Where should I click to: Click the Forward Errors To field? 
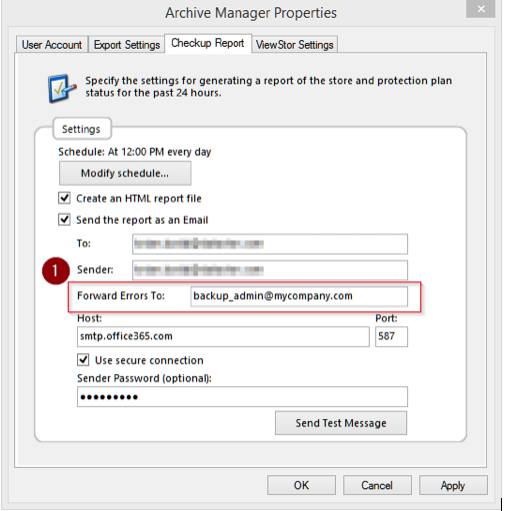pos(299,296)
